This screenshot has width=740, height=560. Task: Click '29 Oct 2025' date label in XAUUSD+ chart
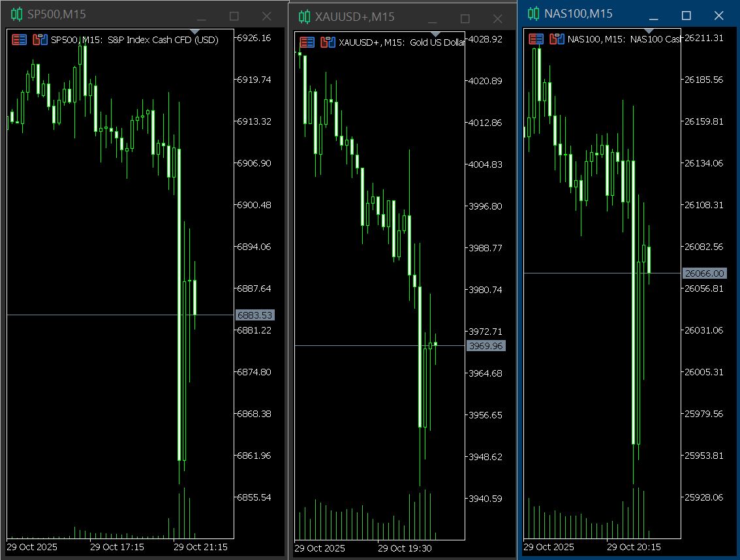[320, 548]
